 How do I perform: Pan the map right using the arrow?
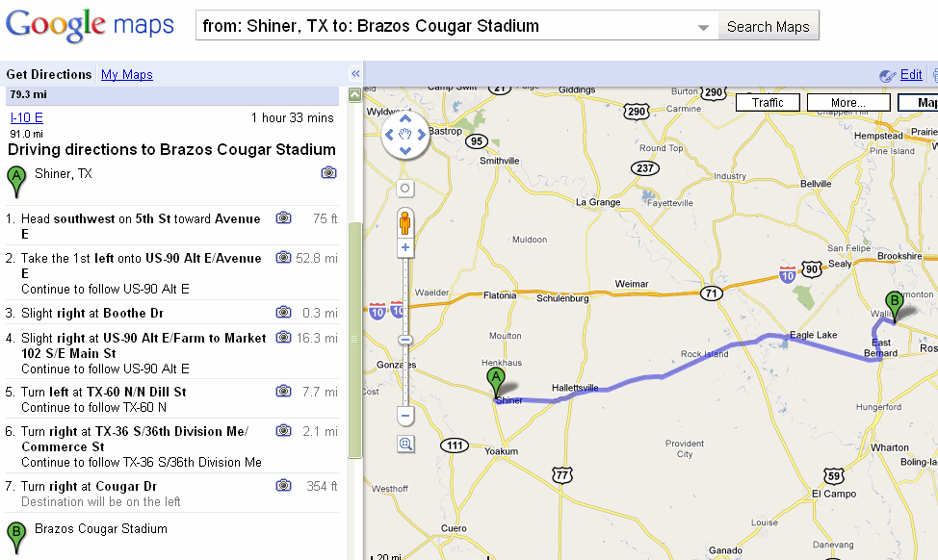[422, 135]
